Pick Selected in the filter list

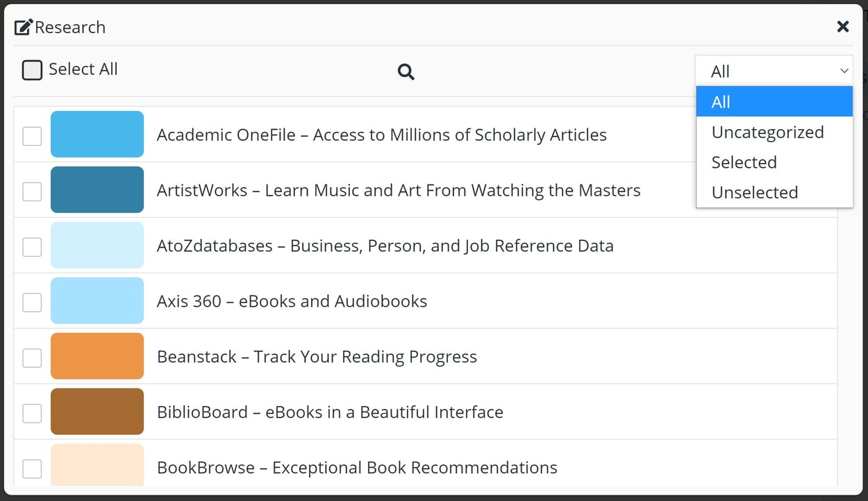744,162
